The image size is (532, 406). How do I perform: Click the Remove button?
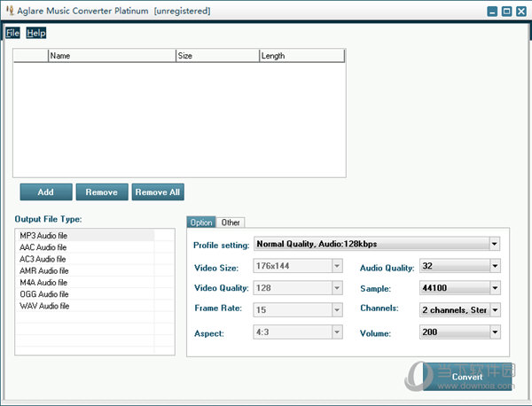102,192
